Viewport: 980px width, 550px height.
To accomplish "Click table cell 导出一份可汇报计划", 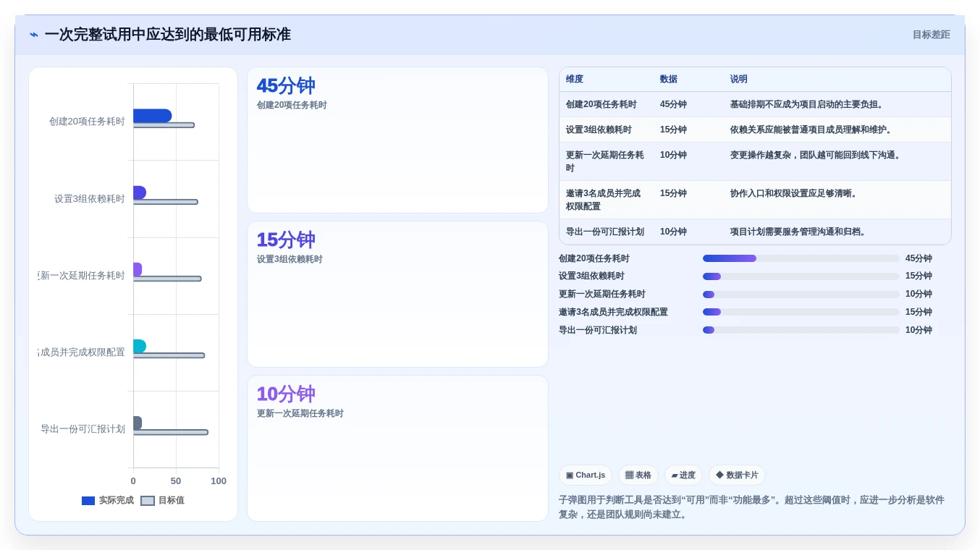I will [x=605, y=232].
